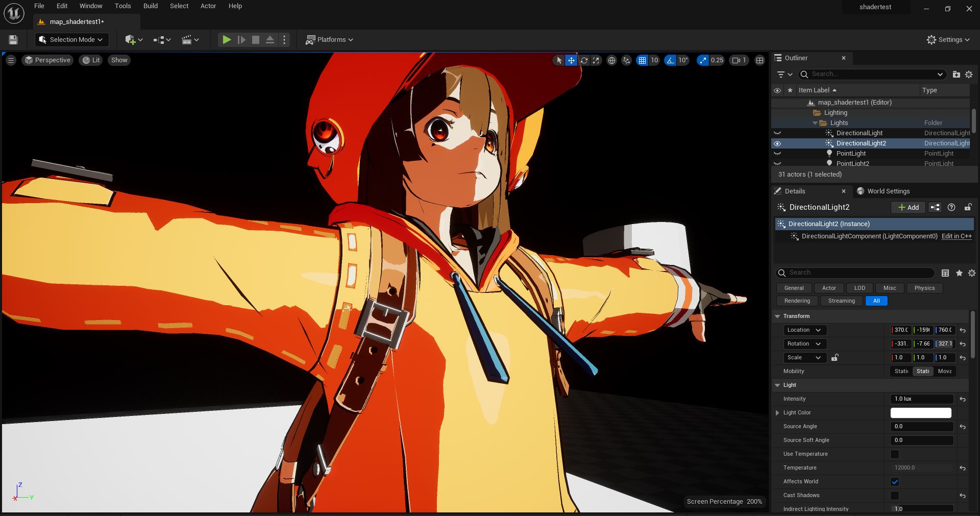Open the Actor menu
980x516 pixels.
pyautogui.click(x=208, y=6)
